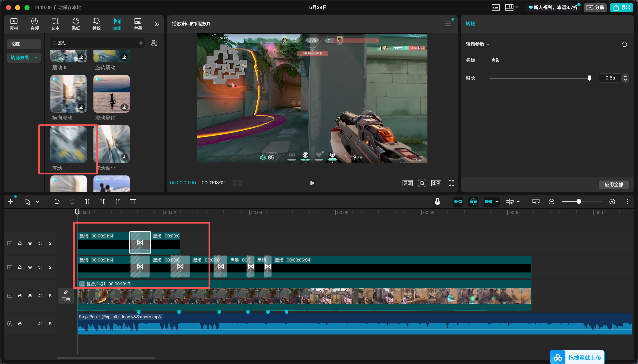The height and width of the screenshot is (364, 638).
Task: Mute the Step Back! audio track
Action: [40, 324]
